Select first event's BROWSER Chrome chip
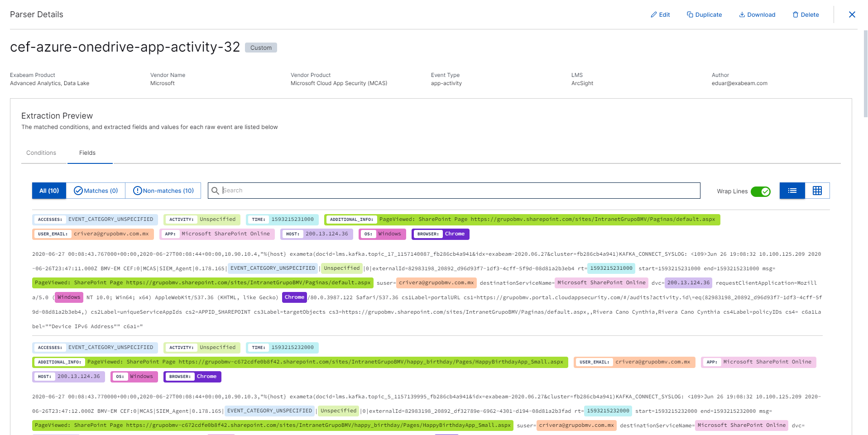This screenshot has width=868, height=435. [x=440, y=234]
